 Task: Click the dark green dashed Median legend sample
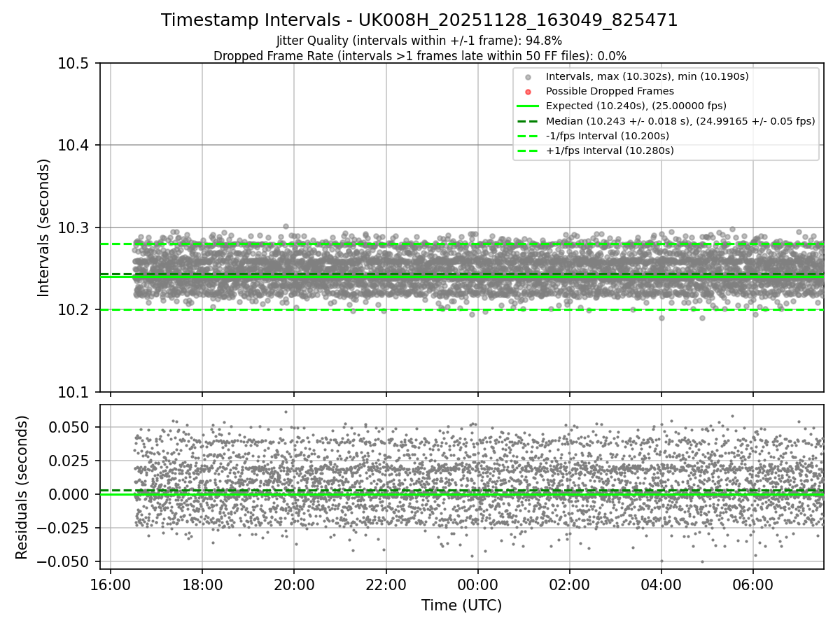click(x=528, y=121)
